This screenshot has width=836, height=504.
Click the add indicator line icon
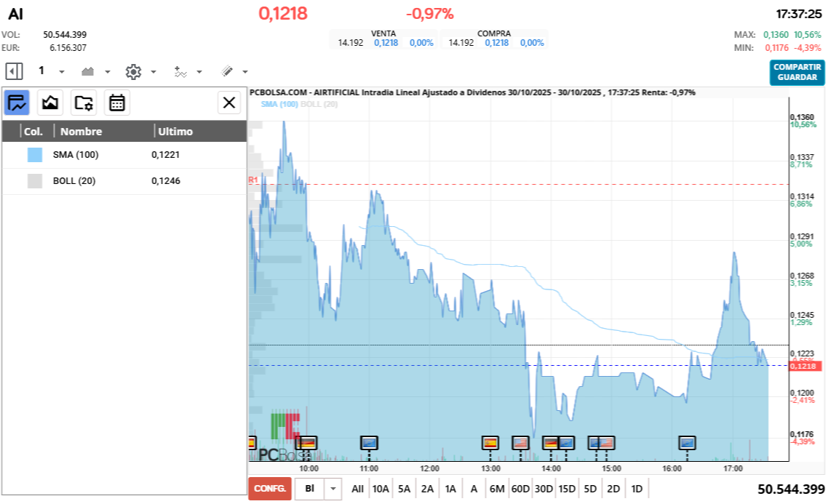pyautogui.click(x=180, y=71)
